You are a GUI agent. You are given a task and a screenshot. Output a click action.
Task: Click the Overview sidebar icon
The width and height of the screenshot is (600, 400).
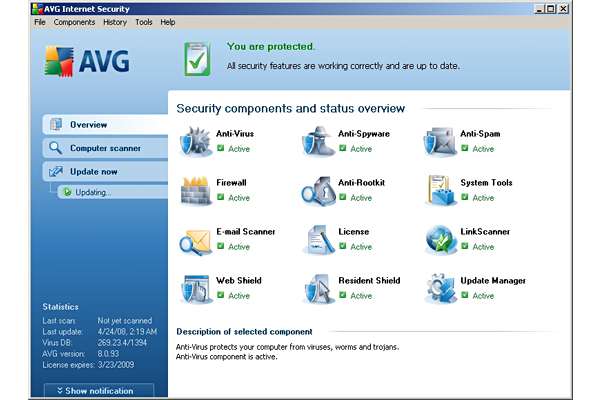(x=56, y=124)
